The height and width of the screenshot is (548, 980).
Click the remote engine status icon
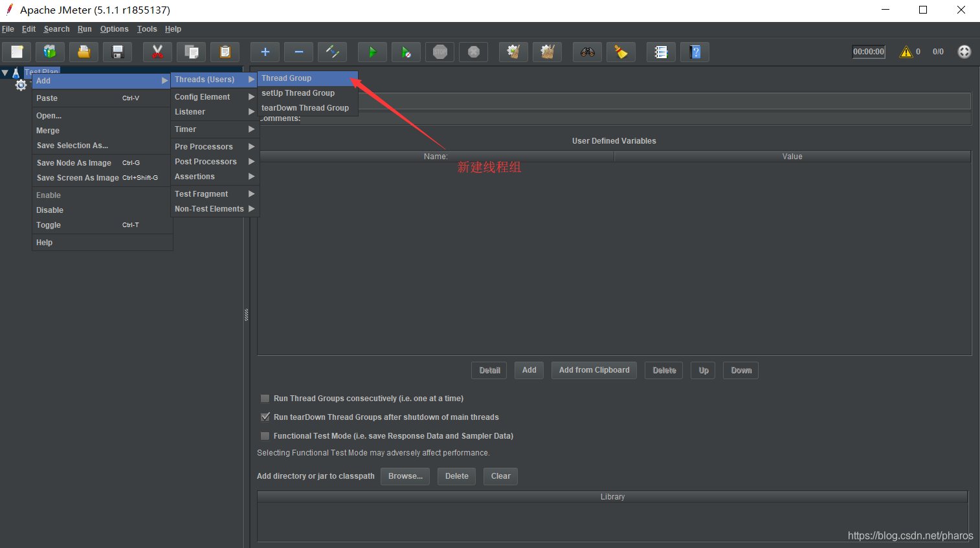coord(964,52)
